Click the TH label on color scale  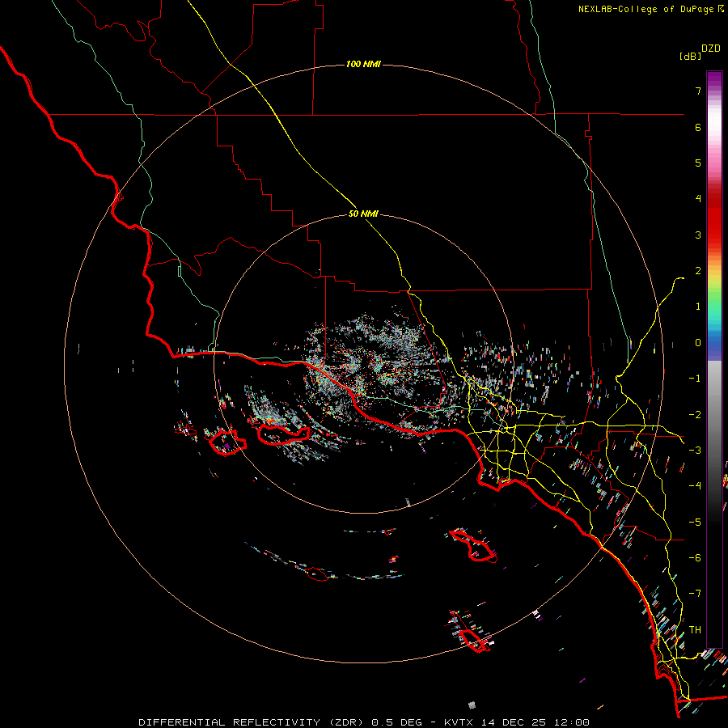click(695, 630)
